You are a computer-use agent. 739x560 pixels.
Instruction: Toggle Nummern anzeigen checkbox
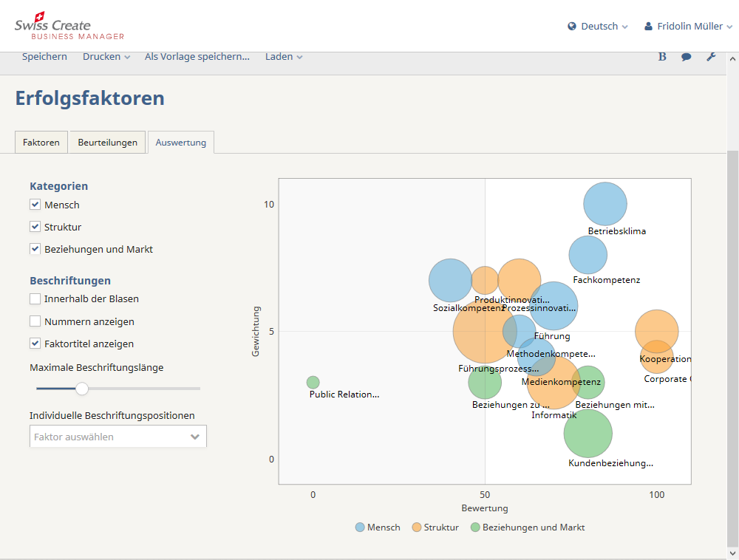(x=35, y=321)
